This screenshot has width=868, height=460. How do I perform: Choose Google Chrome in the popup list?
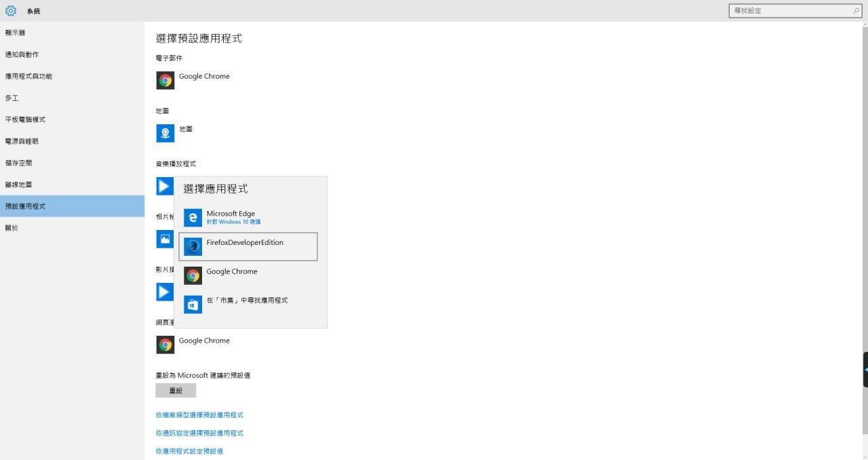pyautogui.click(x=248, y=275)
